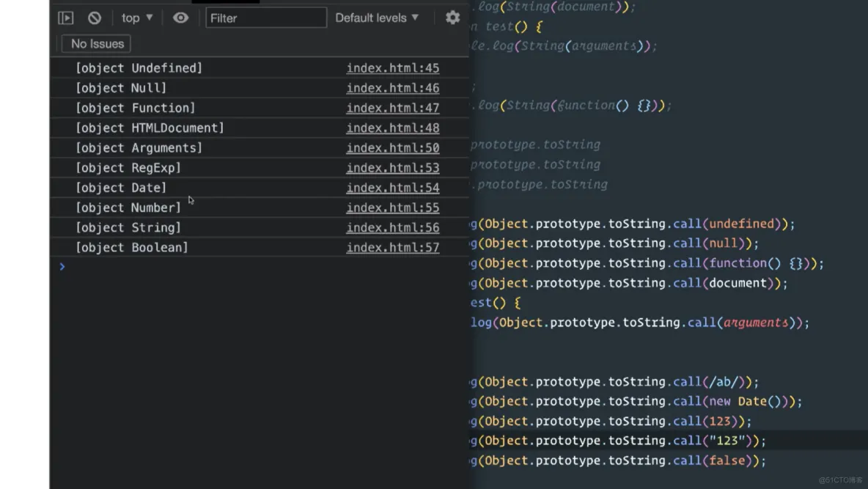Open the top context dropdown
The width and height of the screenshot is (868, 489).
point(137,18)
